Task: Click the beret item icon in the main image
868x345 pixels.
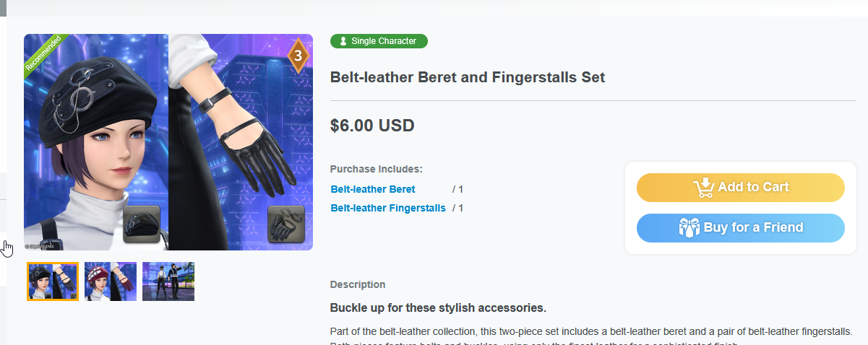Action: [x=142, y=224]
